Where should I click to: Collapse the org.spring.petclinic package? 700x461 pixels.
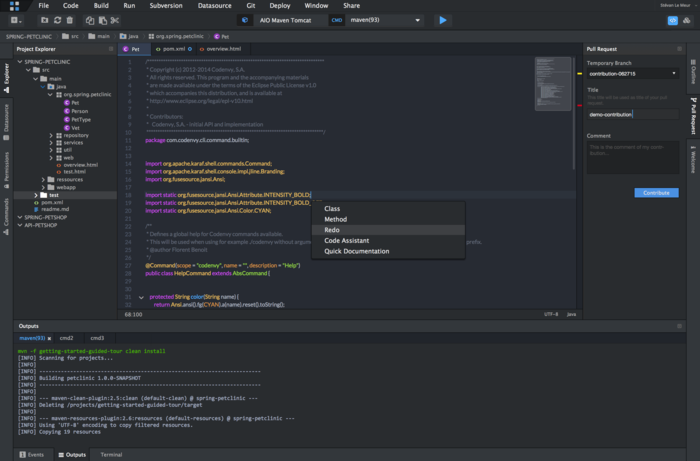click(50, 95)
